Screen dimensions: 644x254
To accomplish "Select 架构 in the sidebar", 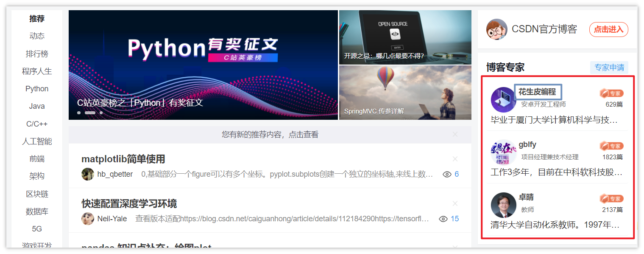I will [37, 176].
